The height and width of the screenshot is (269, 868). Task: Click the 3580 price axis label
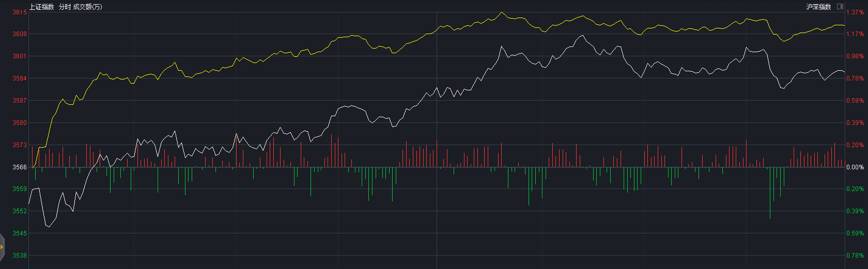coord(20,123)
